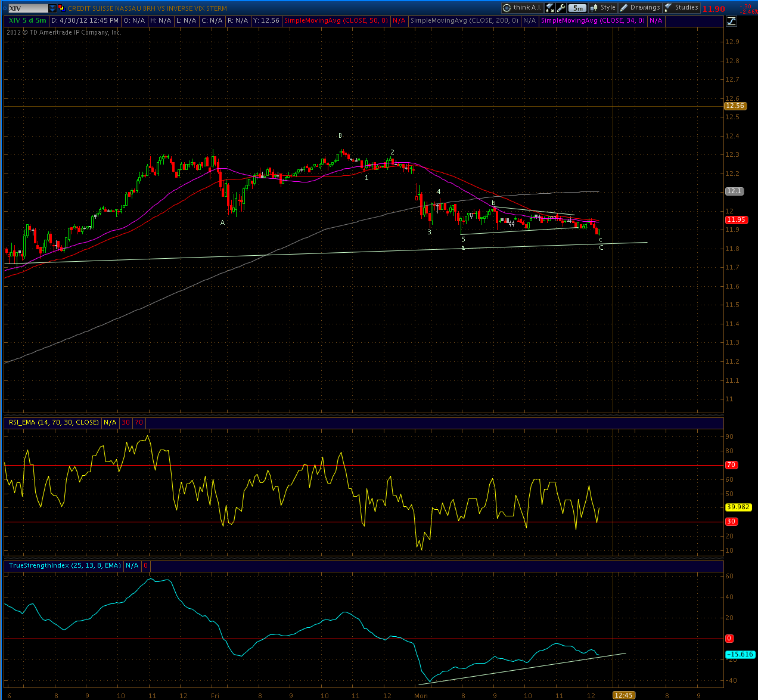The width and height of the screenshot is (758, 700).
Task: Click the 12.1 price axis tag
Action: point(734,191)
